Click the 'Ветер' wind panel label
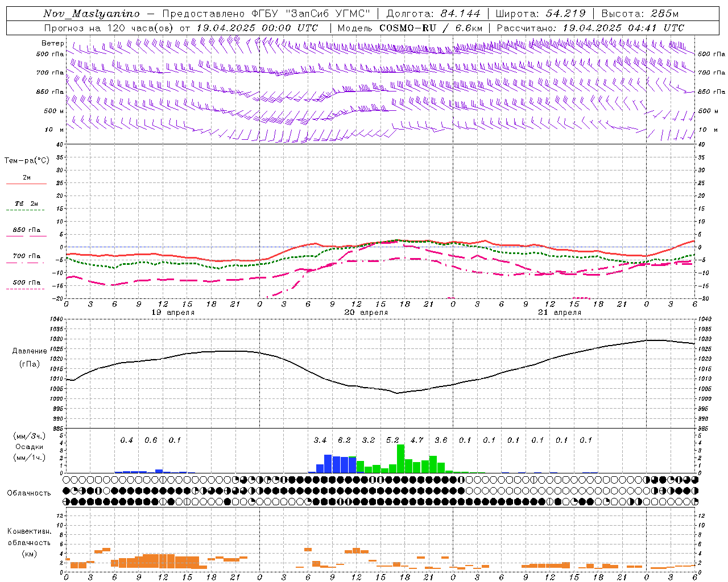The image size is (728, 582). pos(53,43)
